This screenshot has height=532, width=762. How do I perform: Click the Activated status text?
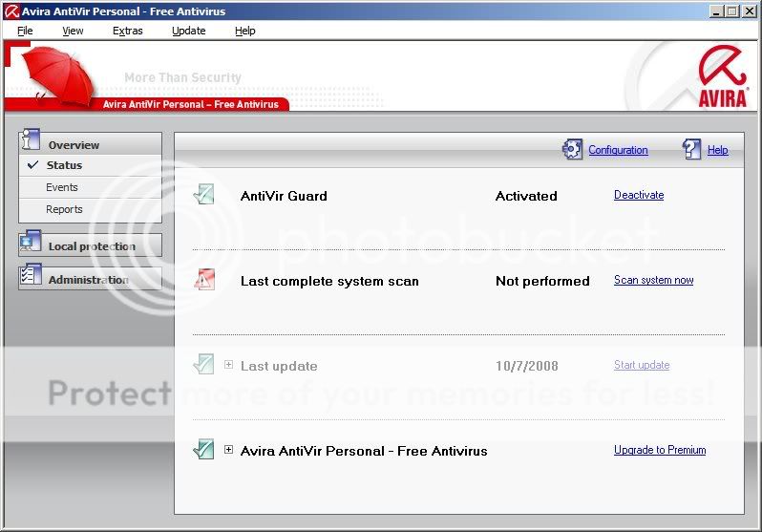click(x=526, y=196)
